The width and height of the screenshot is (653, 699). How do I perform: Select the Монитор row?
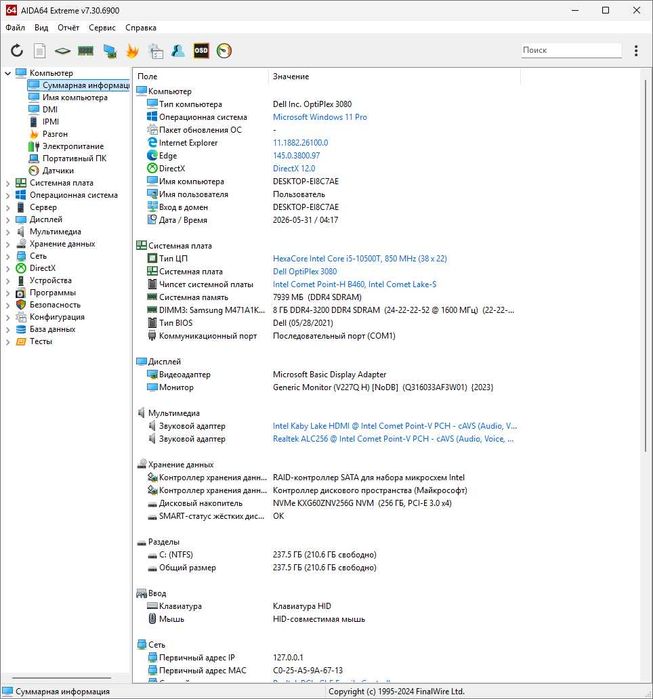327,387
